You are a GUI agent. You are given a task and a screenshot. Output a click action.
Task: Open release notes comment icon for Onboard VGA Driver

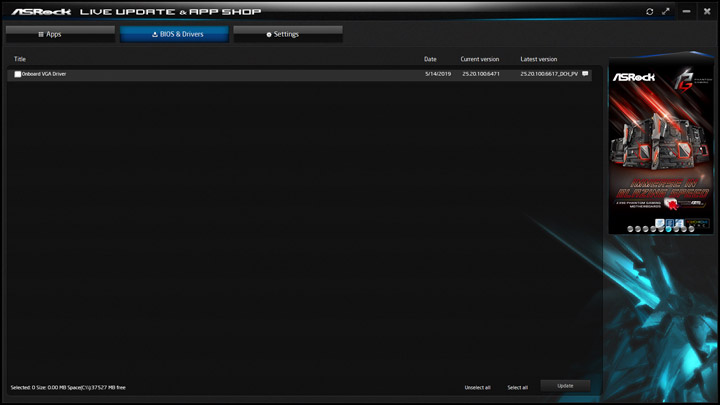pyautogui.click(x=585, y=73)
